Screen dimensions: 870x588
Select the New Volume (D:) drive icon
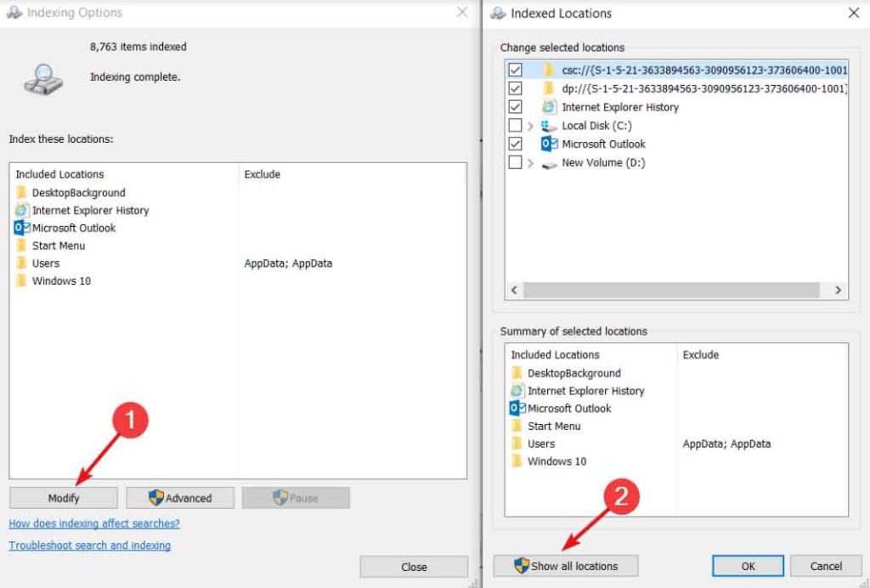coord(547,162)
